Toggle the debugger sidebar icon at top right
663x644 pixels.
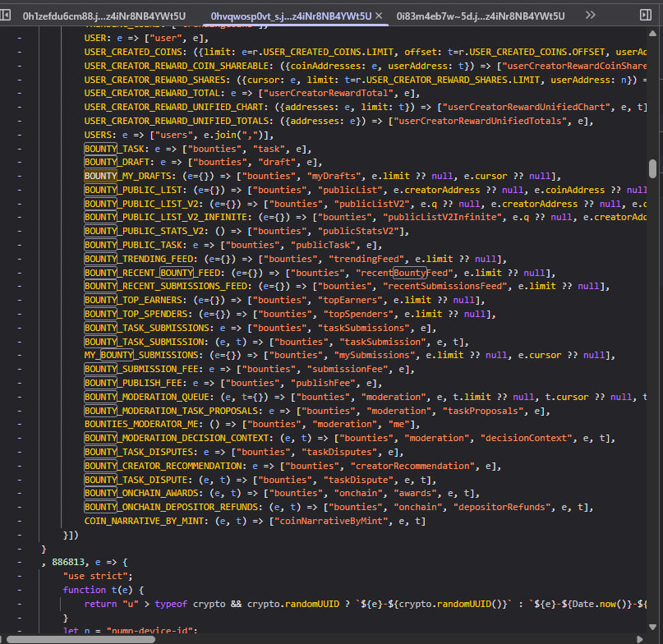pyautogui.click(x=645, y=16)
